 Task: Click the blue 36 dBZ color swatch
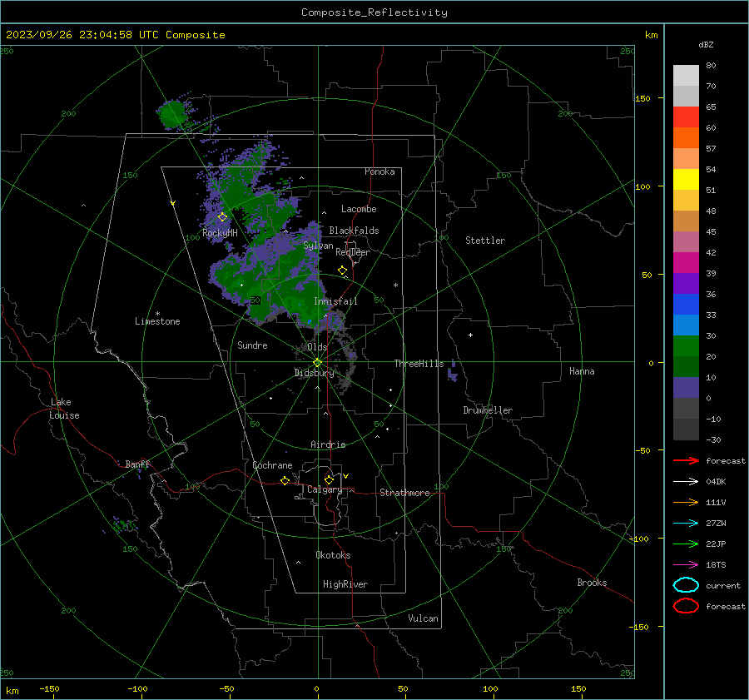tap(686, 304)
